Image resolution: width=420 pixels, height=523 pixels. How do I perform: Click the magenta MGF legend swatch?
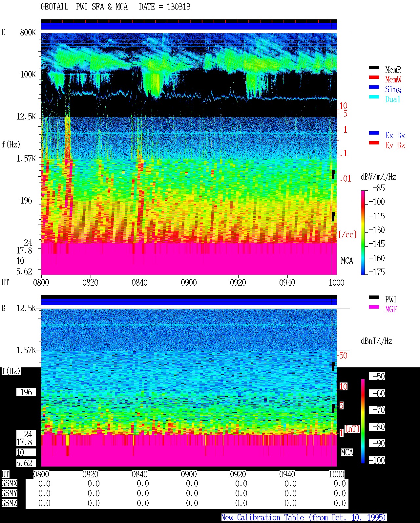(374, 307)
